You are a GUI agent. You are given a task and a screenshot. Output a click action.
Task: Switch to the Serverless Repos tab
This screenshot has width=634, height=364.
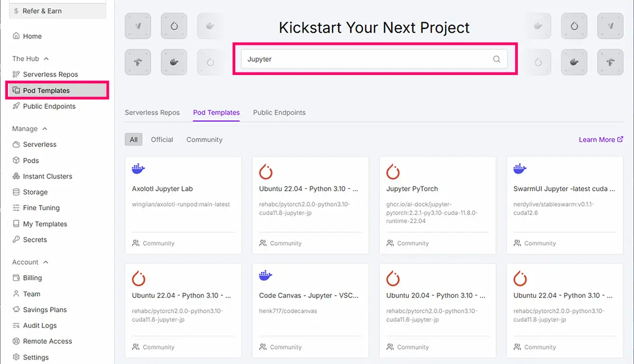(152, 113)
